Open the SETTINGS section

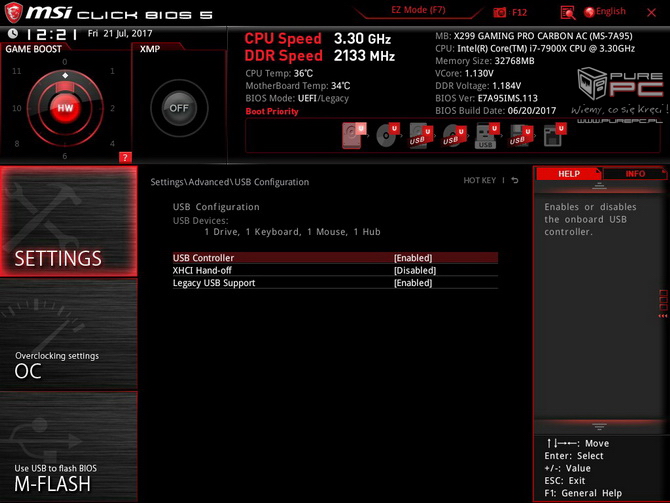(69, 221)
